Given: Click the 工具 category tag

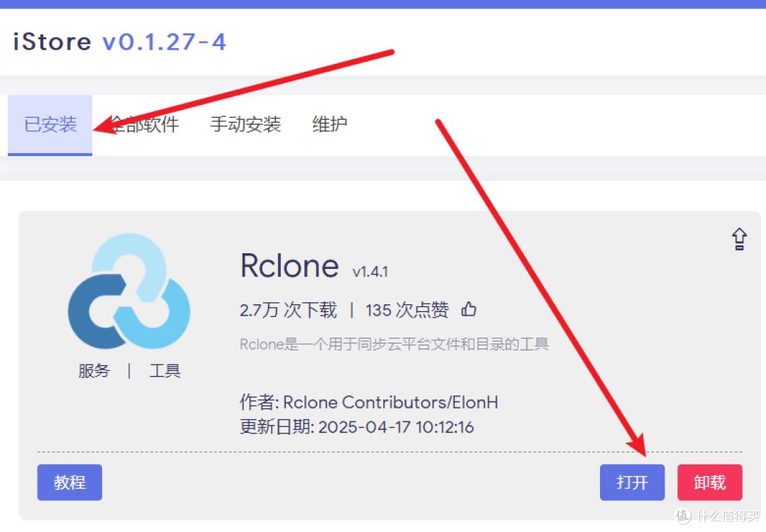Looking at the screenshot, I should tap(165, 371).
